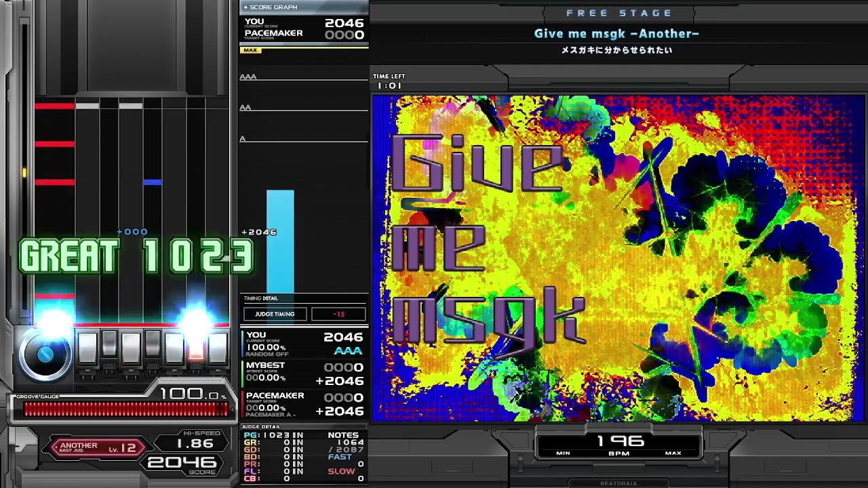Click the blue turntable scratch disc
Viewport: 868px width, 488px height.
click(x=45, y=353)
